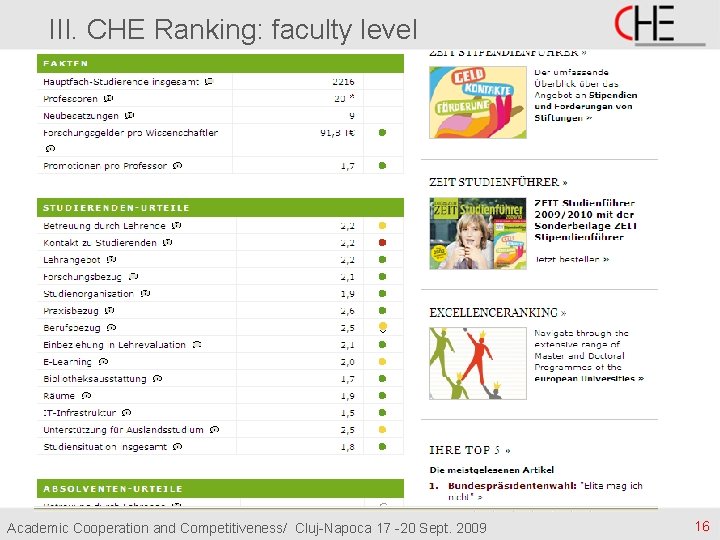This screenshot has width=720, height=540.
Task: Click info icon beside Betreuung durch Lehrende
Action: click(177, 225)
